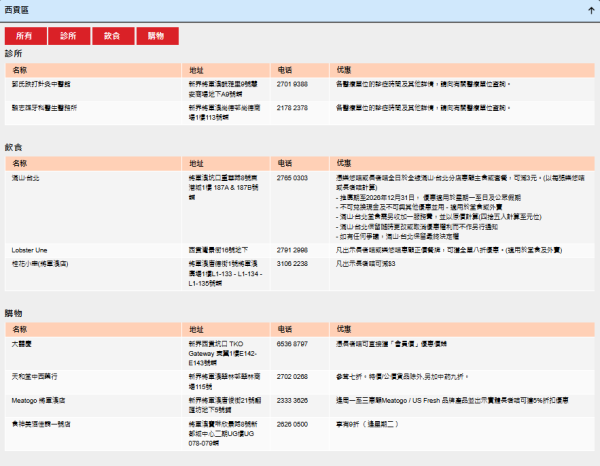Click 地址 column header in 診所 table
Viewport: 600px width, 466px height.
pos(196,70)
